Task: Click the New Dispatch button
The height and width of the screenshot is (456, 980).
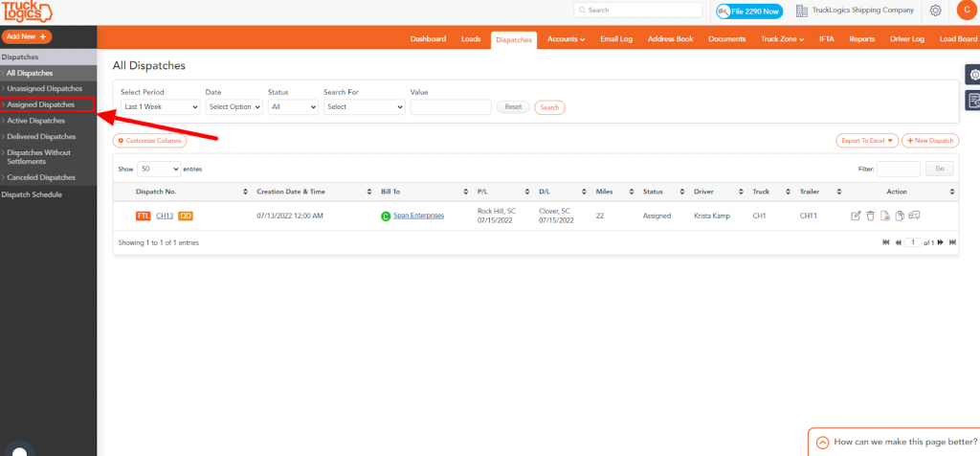Action: pos(930,141)
